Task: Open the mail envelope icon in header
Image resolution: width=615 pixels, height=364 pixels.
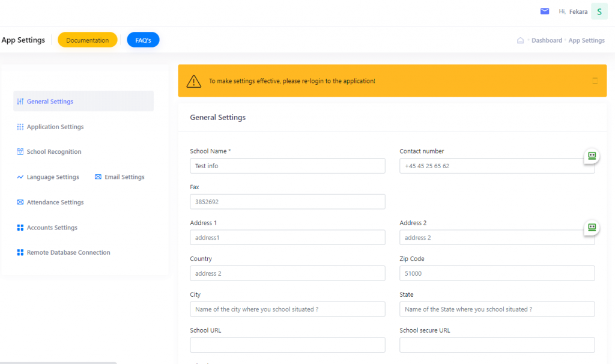Action: [x=545, y=11]
